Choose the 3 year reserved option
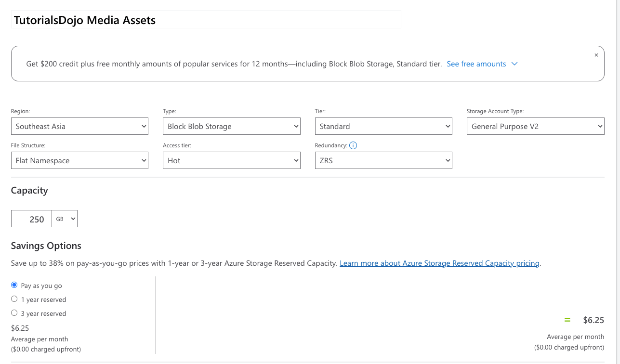Image resolution: width=620 pixels, height=364 pixels. (x=14, y=313)
